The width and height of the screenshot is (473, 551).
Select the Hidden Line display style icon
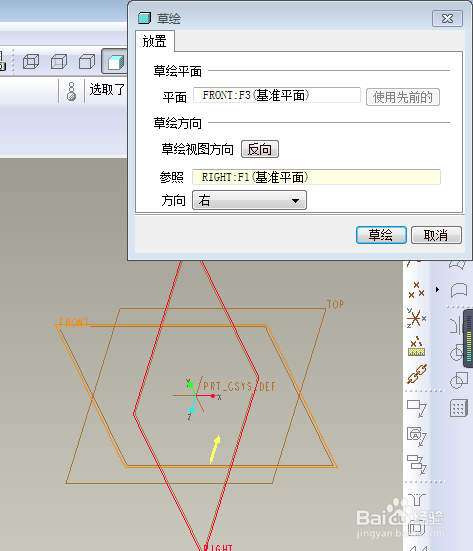59,62
